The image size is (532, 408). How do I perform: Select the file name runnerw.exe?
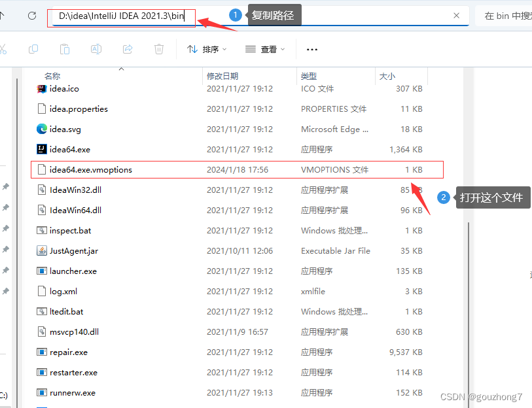pos(72,393)
